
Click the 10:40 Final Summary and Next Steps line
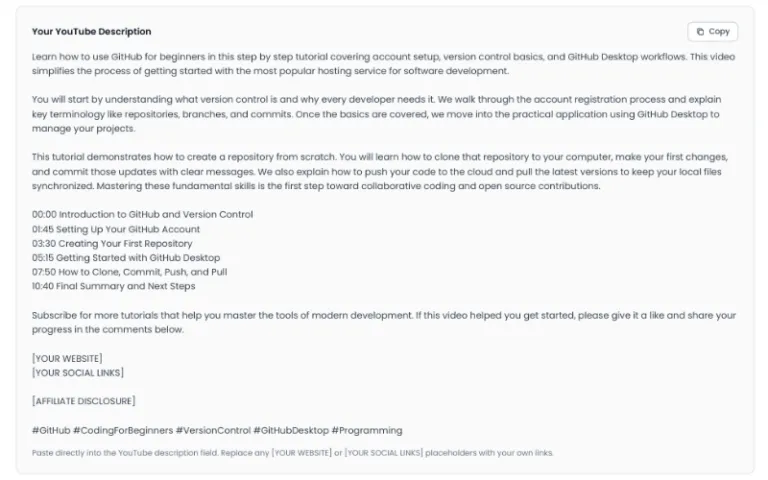(114, 286)
